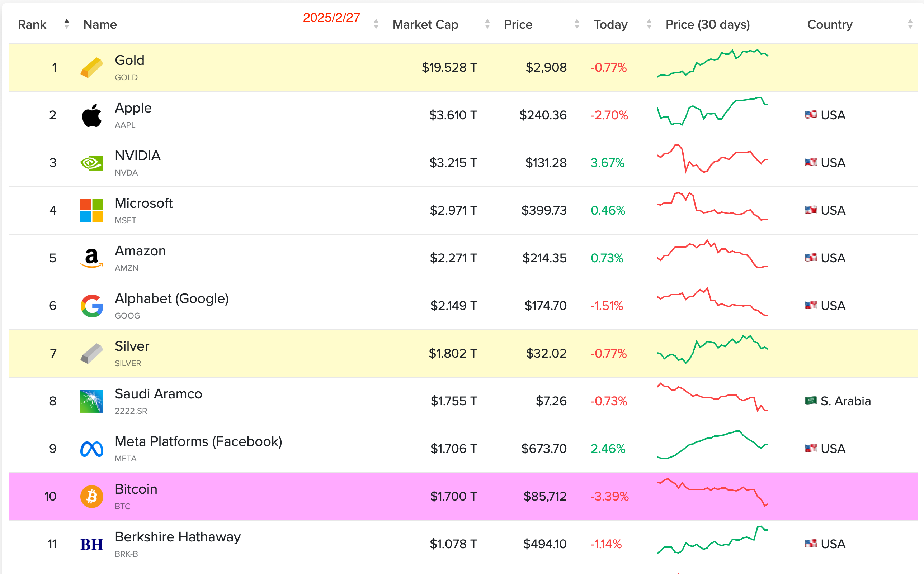Click the Microsoft logo icon

coord(91,211)
